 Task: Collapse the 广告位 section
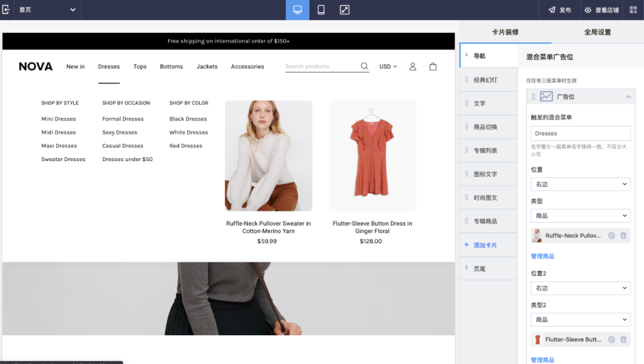click(x=628, y=97)
